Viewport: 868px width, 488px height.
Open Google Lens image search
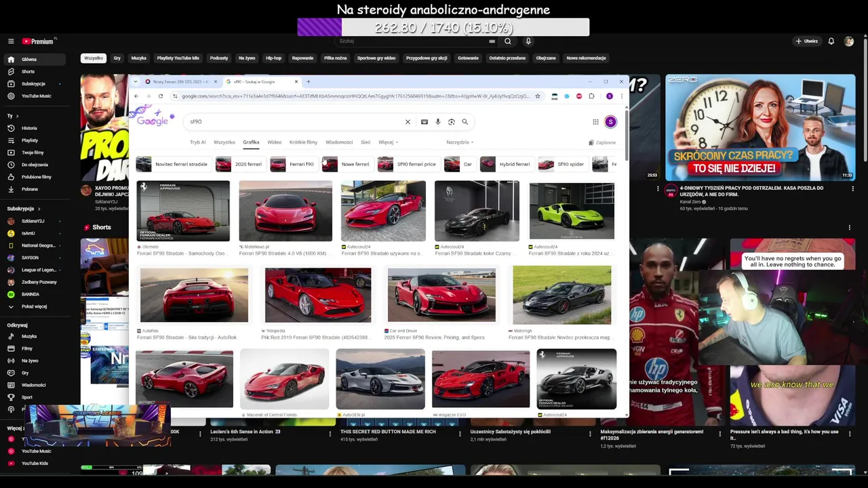(452, 122)
